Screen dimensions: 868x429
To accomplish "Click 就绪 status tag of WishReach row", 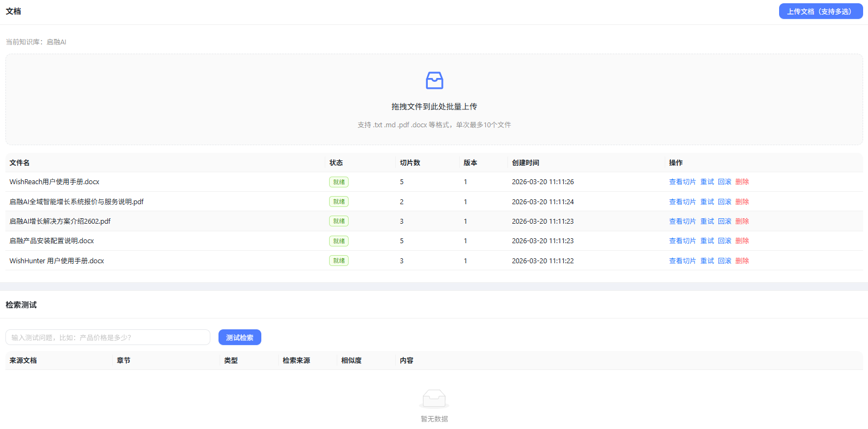I will point(339,182).
